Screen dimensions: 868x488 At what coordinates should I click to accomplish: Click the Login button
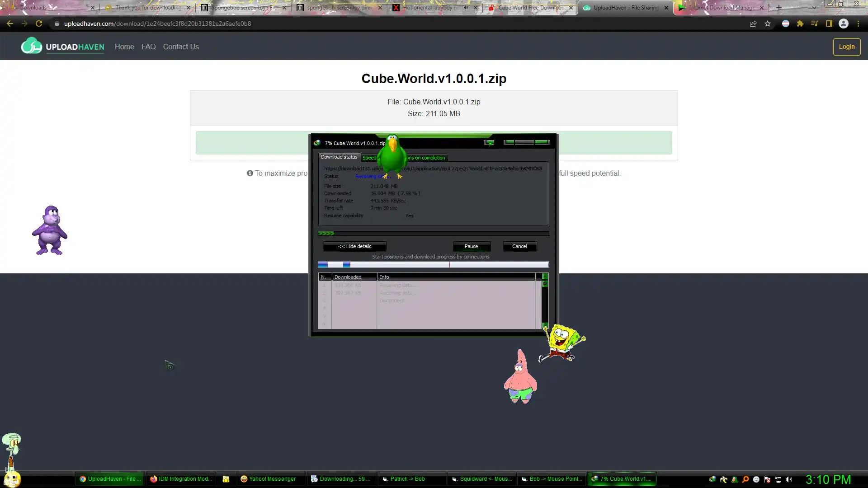846,47
